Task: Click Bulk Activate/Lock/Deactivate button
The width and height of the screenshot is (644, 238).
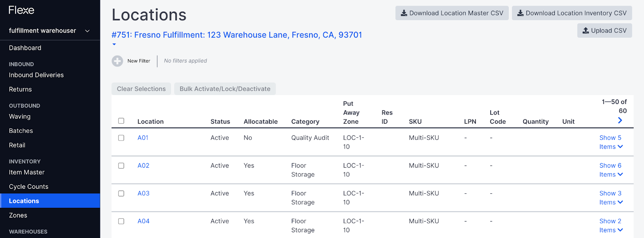Action: (225, 89)
